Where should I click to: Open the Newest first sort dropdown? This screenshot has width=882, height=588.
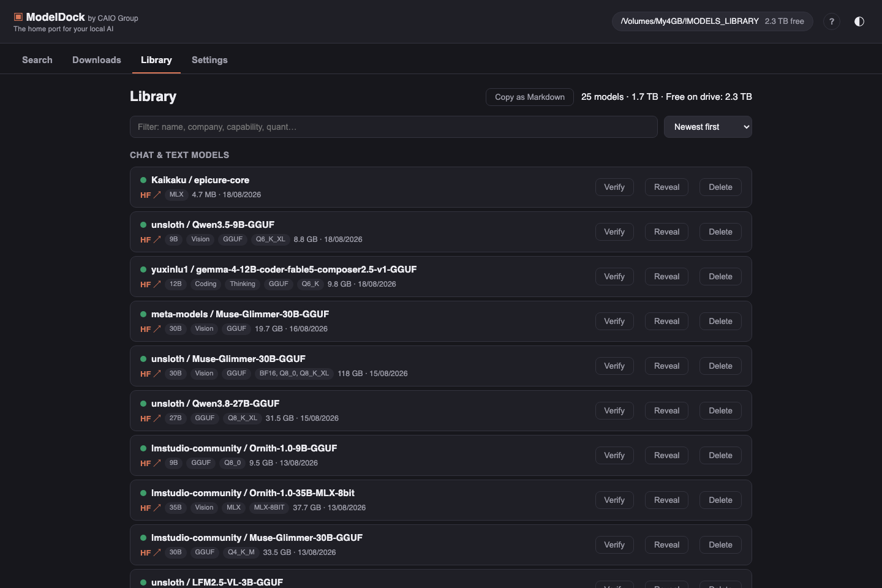[x=708, y=127]
